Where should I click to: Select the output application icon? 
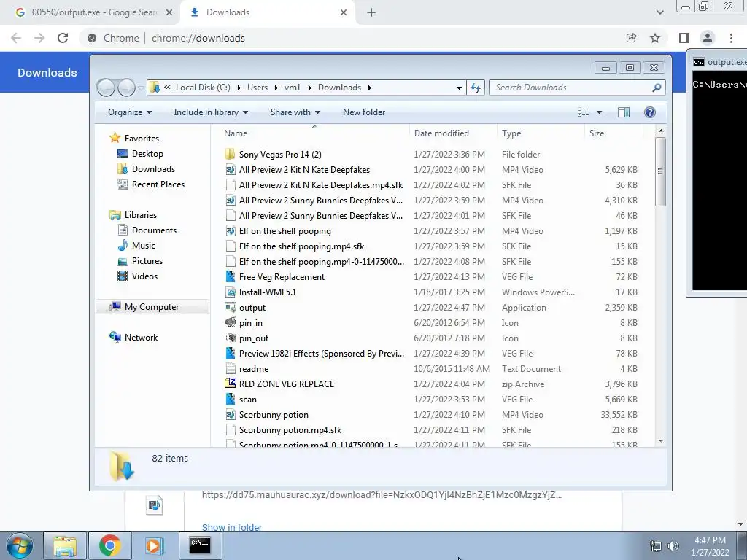point(230,308)
